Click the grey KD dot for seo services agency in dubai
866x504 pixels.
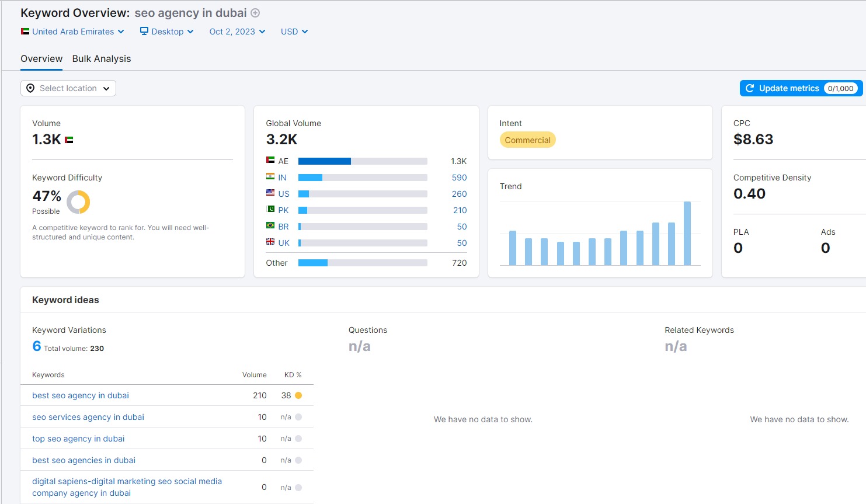298,417
